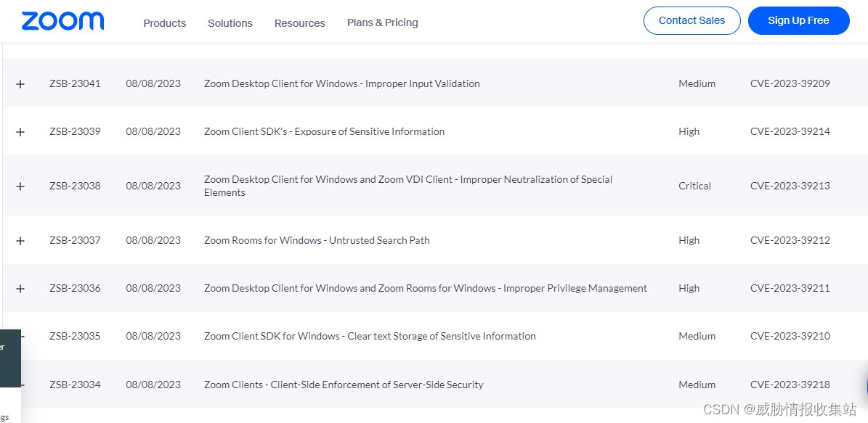The width and height of the screenshot is (868, 423).
Task: Open CVE-2023-39211 link
Action: [x=790, y=288]
